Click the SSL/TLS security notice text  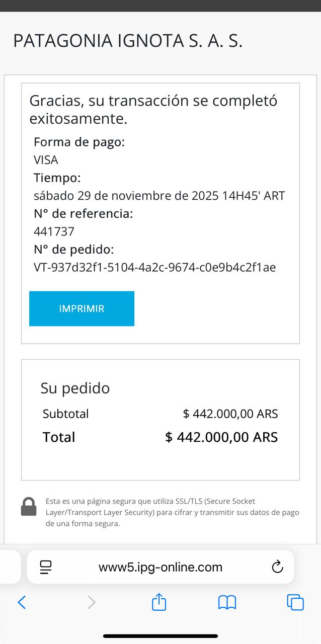tap(172, 512)
